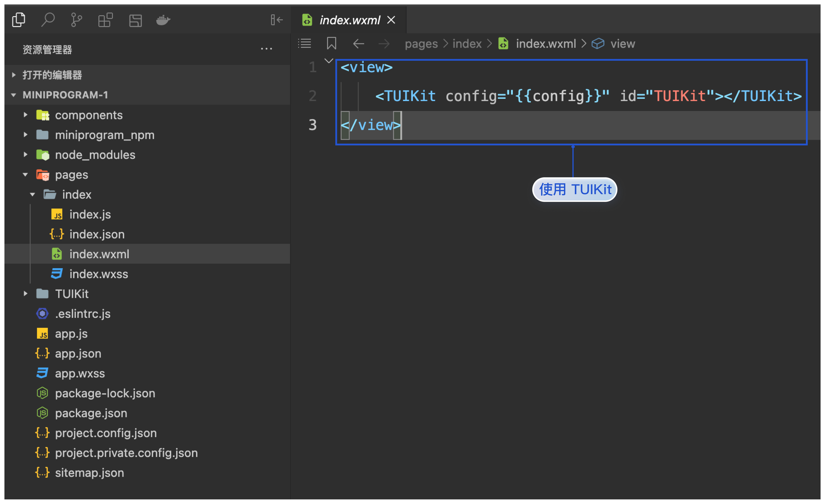The image size is (825, 504).
Task: Collapse the pages folder
Action: click(147, 175)
